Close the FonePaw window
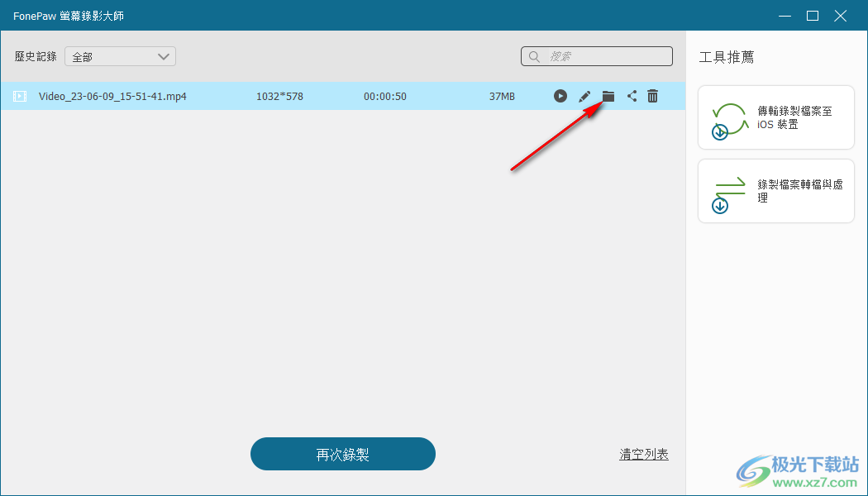 point(841,16)
